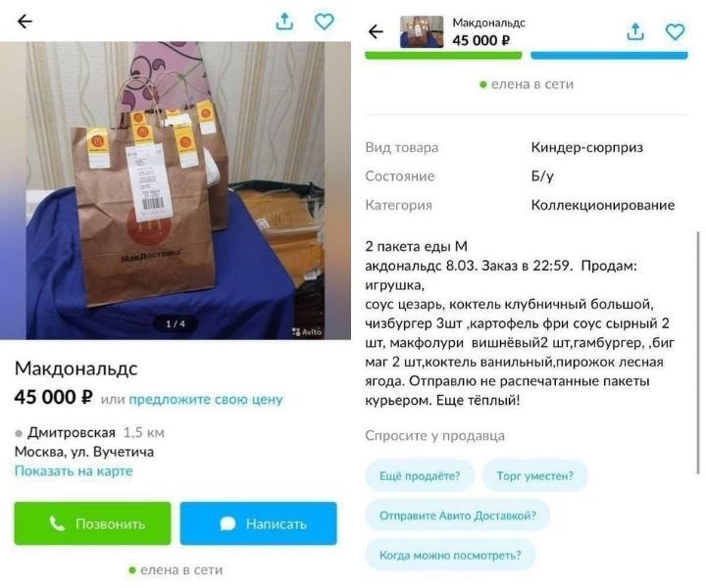Click the green Позвонить call button
This screenshot has height=588, width=706.
(92, 523)
